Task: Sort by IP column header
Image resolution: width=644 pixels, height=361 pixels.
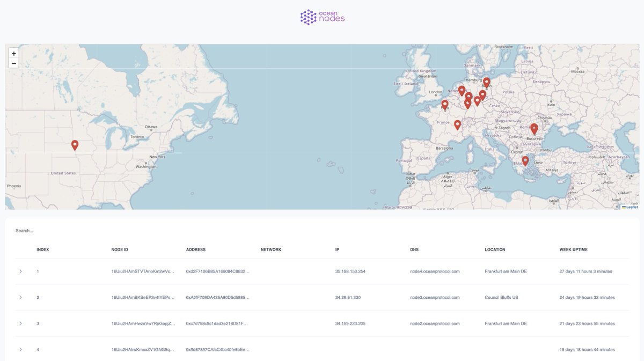Action: click(337, 249)
